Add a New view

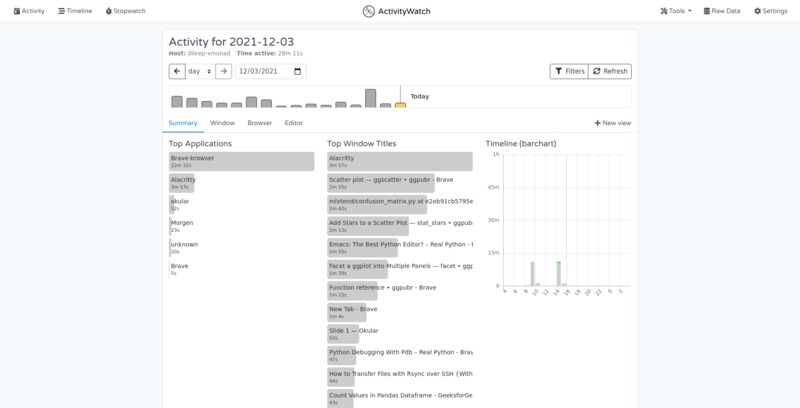[613, 123]
